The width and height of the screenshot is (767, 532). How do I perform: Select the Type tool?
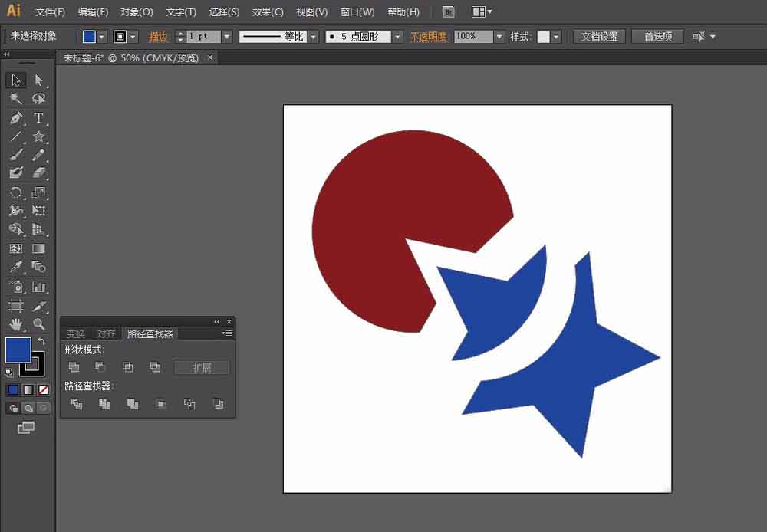pos(38,118)
